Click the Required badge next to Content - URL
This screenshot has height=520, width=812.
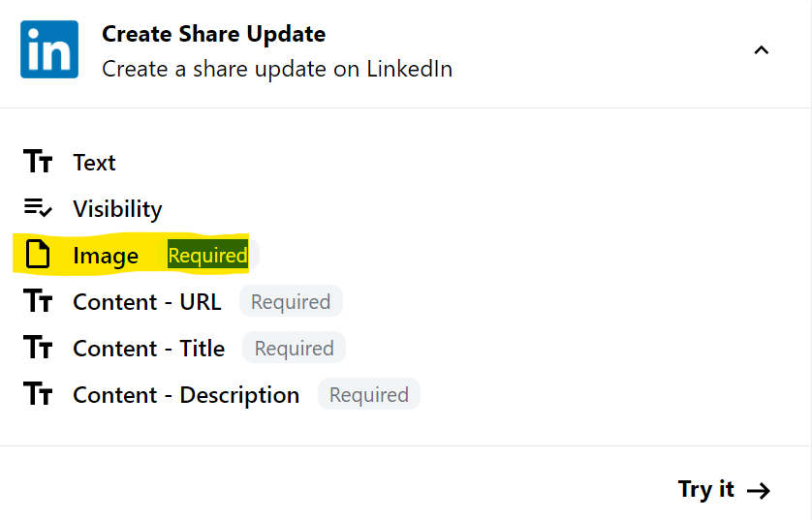point(291,302)
